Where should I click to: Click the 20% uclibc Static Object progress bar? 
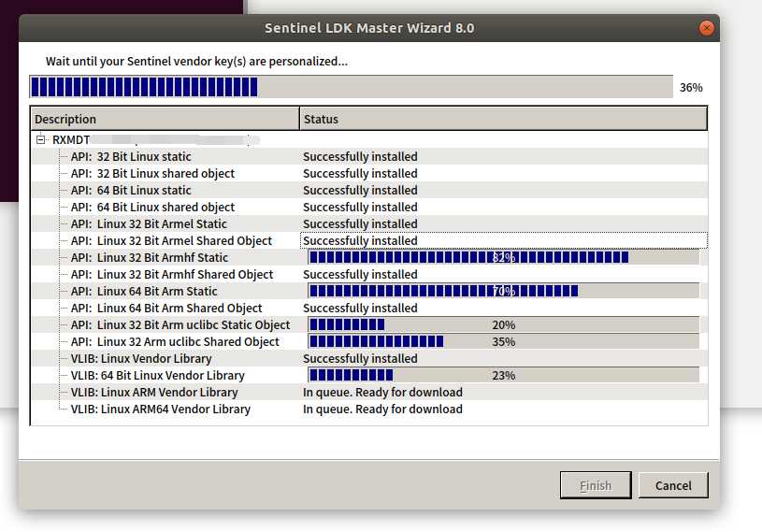[x=503, y=324]
